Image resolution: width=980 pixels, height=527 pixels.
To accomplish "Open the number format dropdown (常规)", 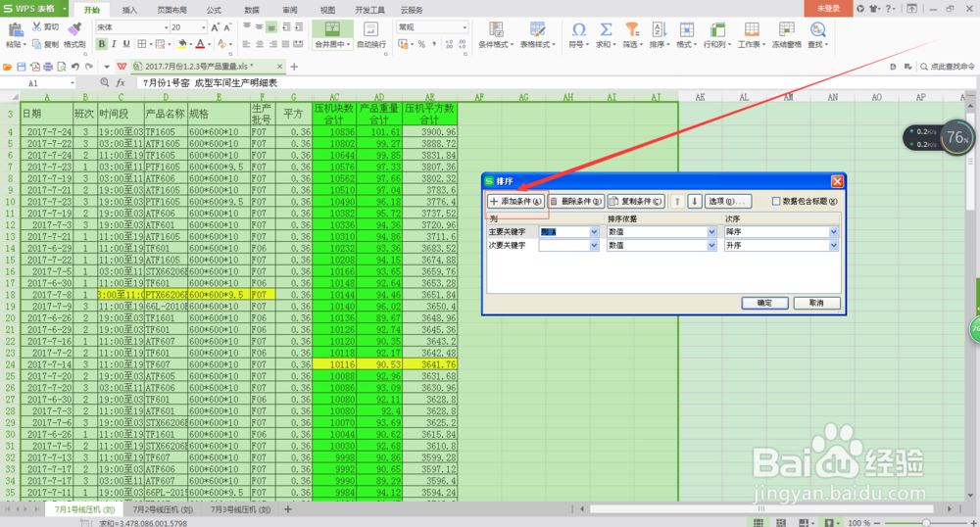I will [x=465, y=27].
